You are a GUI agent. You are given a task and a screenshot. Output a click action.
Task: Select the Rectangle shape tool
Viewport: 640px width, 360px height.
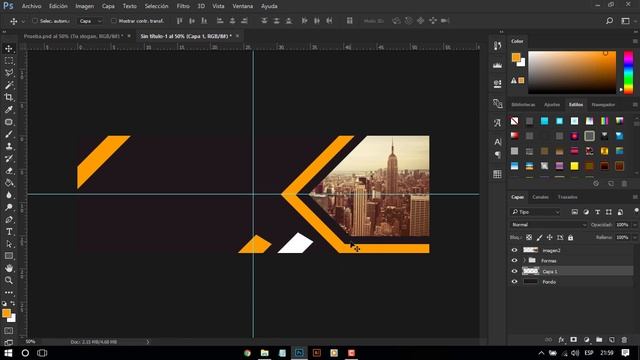(9, 256)
